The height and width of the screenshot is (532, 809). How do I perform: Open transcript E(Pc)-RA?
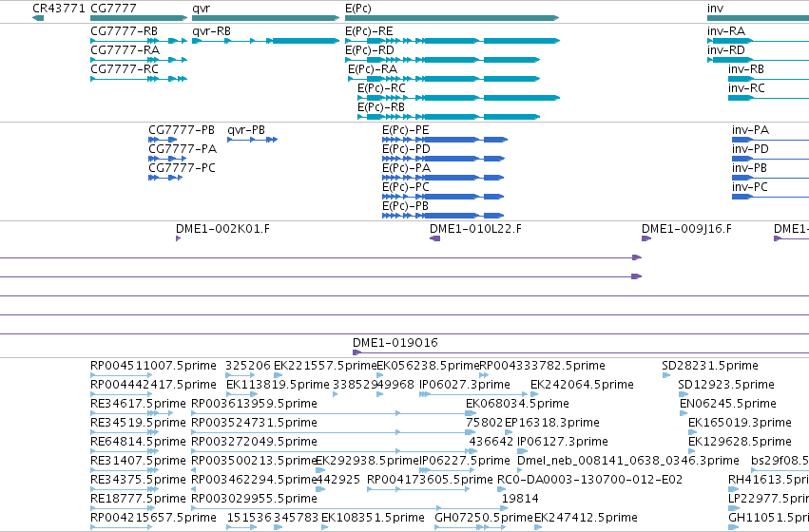[x=373, y=69]
